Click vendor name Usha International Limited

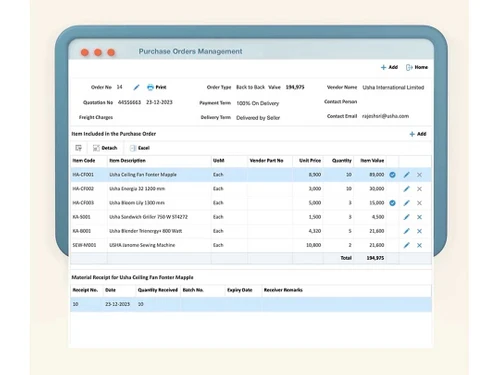pyautogui.click(x=393, y=87)
